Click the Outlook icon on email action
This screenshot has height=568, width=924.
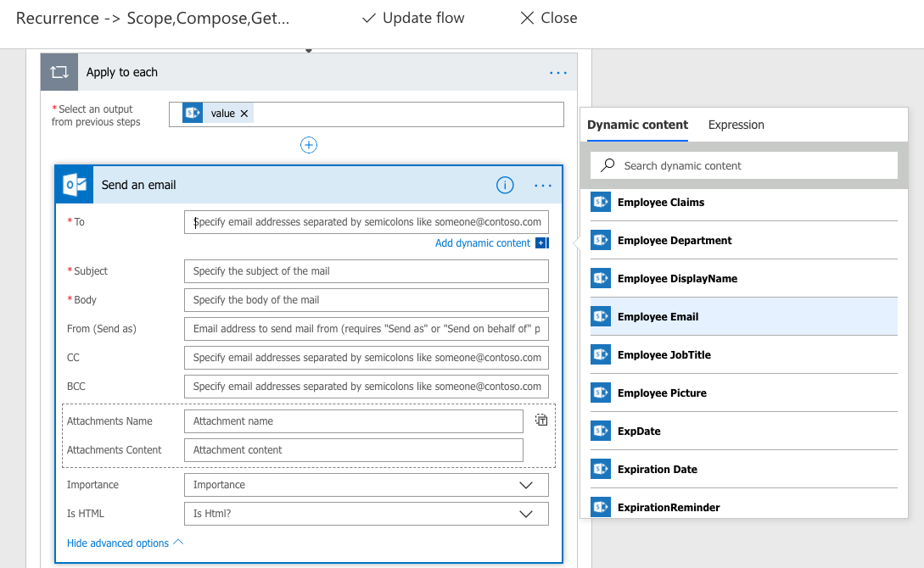(x=74, y=185)
